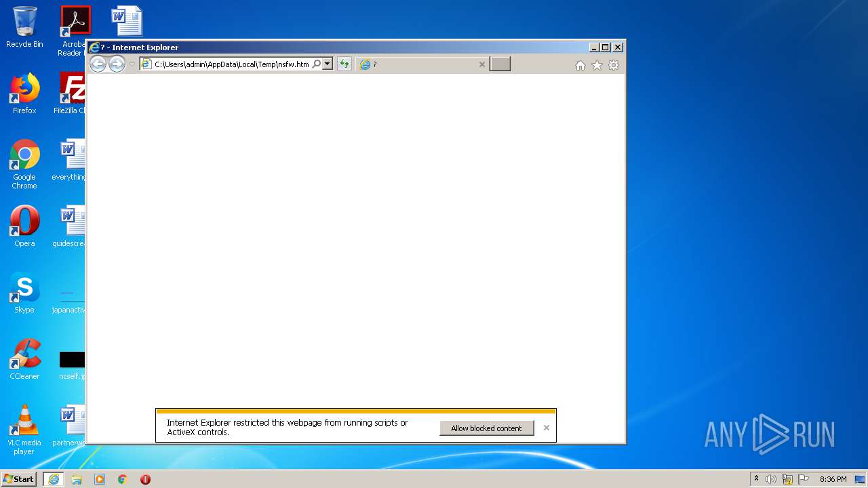Screen dimensions: 868x488
Task: Open Acrobat Reader desktop shortcut
Action: click(72, 31)
